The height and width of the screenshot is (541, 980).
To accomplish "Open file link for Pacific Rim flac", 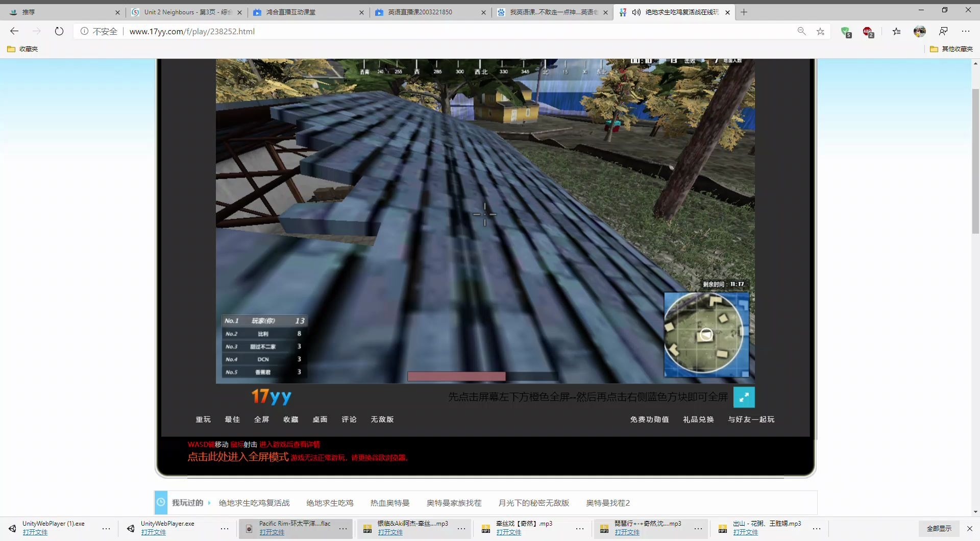I will [272, 532].
